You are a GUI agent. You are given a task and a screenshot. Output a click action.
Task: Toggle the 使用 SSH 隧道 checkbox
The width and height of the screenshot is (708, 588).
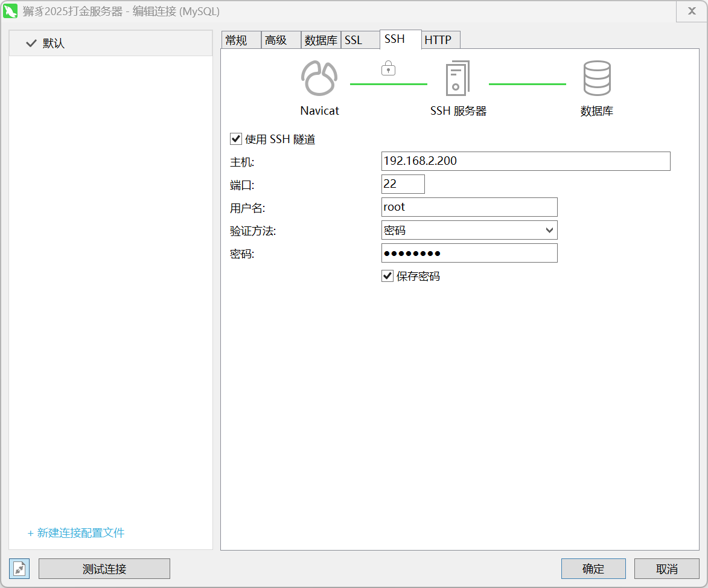[236, 139]
